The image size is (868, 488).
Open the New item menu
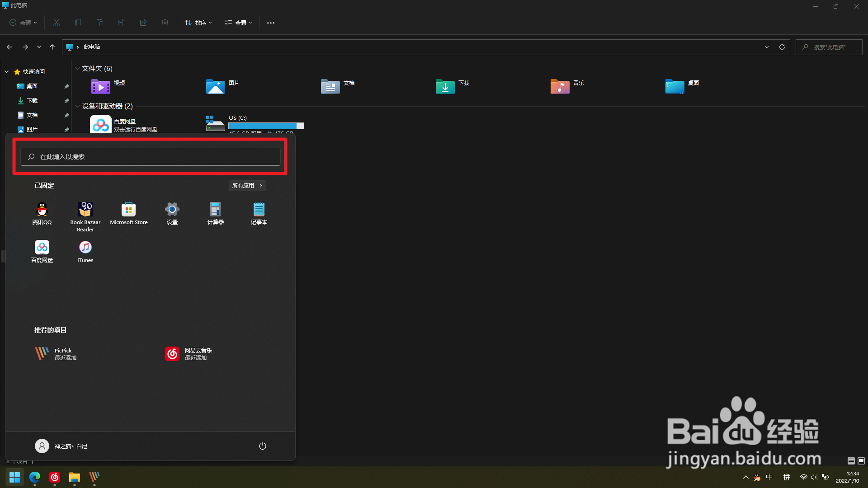click(24, 23)
